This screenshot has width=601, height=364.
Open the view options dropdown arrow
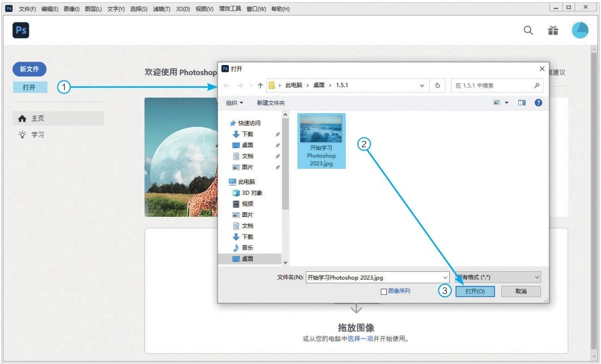[x=506, y=102]
